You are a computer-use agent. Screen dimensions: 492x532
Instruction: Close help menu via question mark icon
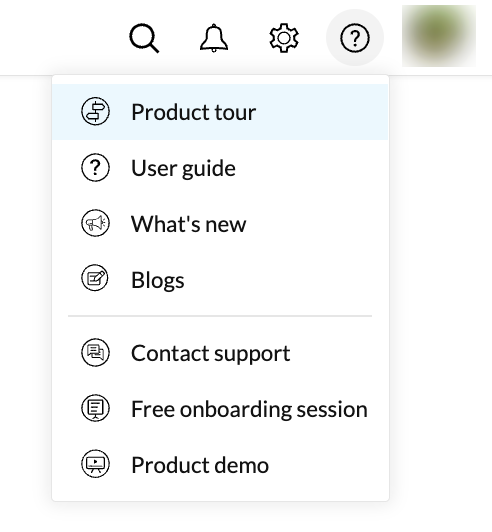coord(355,38)
